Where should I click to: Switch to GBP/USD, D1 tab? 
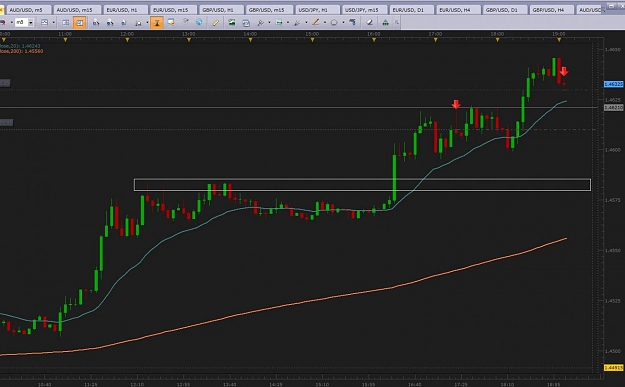click(x=505, y=10)
